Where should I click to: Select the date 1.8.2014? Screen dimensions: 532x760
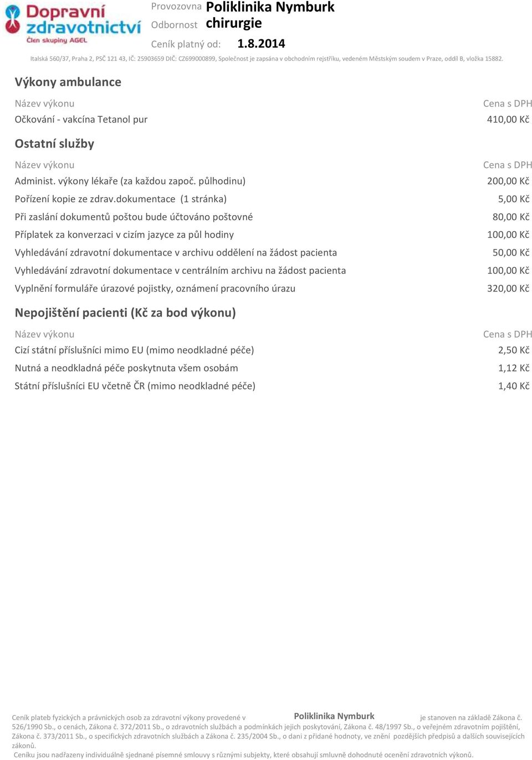[261, 44]
